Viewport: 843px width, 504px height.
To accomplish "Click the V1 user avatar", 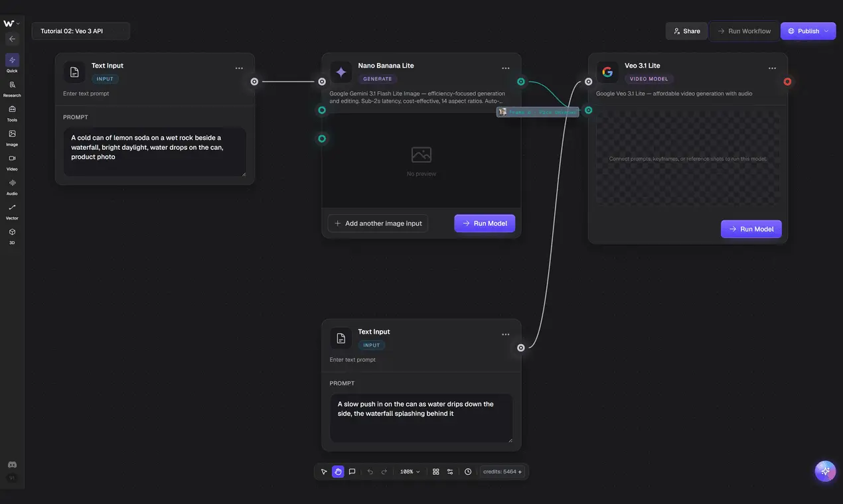I will point(12,478).
